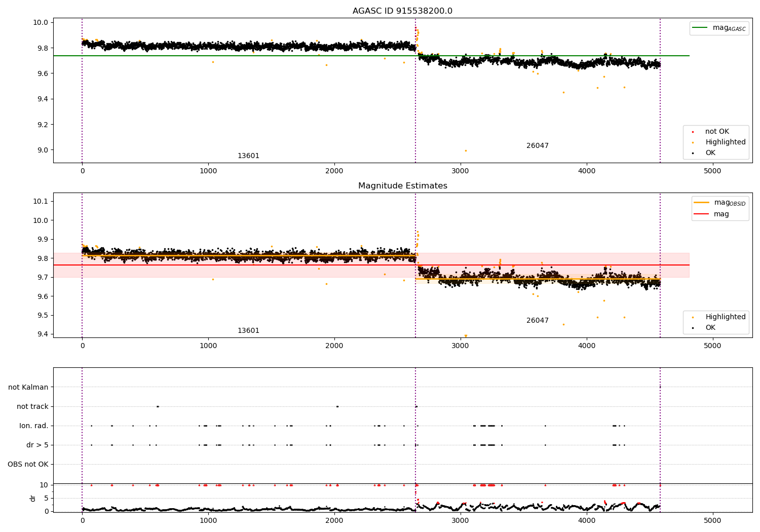This screenshot has width=760, height=532.
Task: Click the 'not Kalman' row label
Action: 28,388
